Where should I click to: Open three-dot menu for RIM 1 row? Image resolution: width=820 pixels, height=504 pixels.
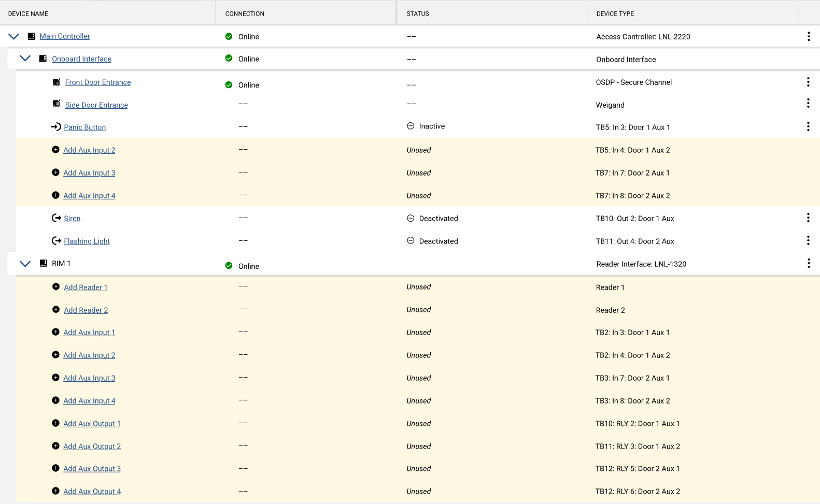[x=808, y=263]
